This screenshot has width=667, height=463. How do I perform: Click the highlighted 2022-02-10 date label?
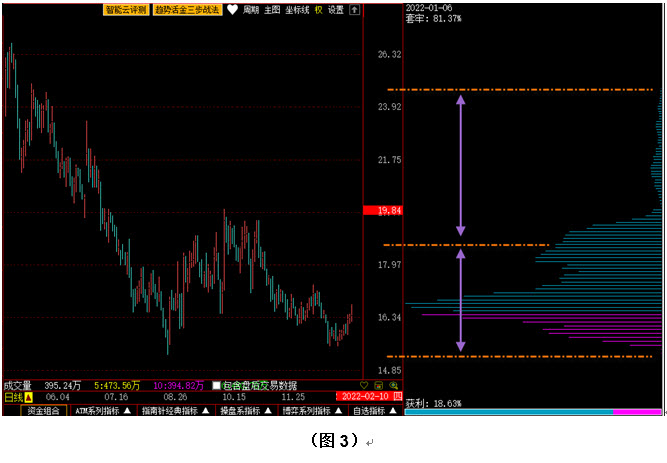click(366, 397)
